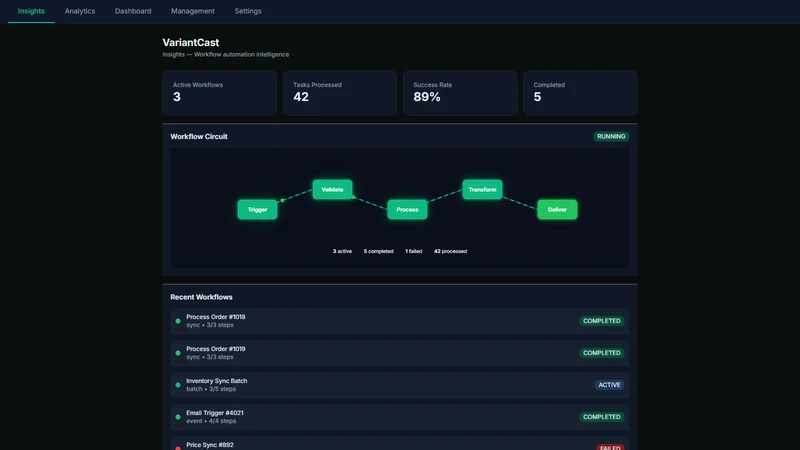
Task: Click 'event • 4/4 steps' text
Action: [211, 421]
